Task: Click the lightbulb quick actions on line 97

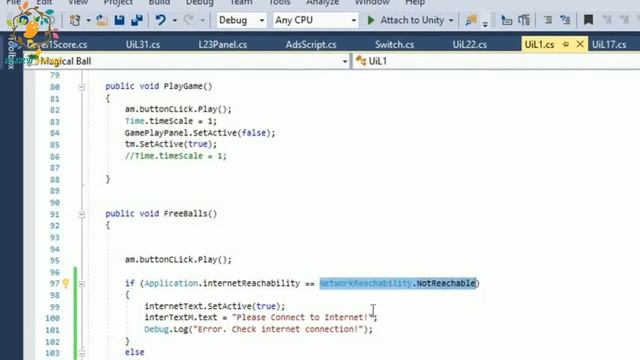Action: click(x=66, y=283)
